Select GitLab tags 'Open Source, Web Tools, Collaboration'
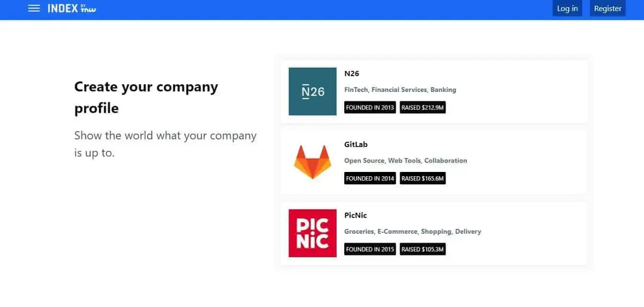This screenshot has width=644, height=307. (406, 161)
